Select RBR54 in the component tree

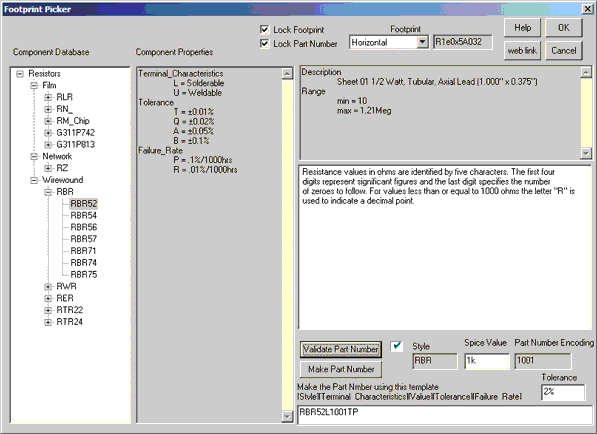click(x=84, y=215)
